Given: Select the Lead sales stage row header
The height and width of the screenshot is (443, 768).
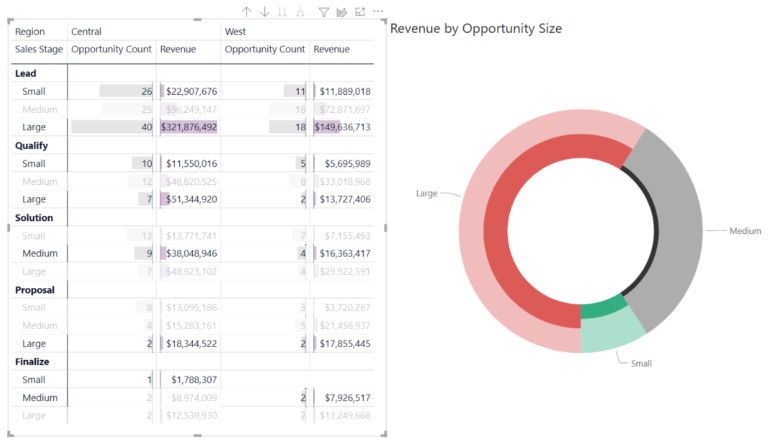Looking at the screenshot, I should [x=25, y=73].
